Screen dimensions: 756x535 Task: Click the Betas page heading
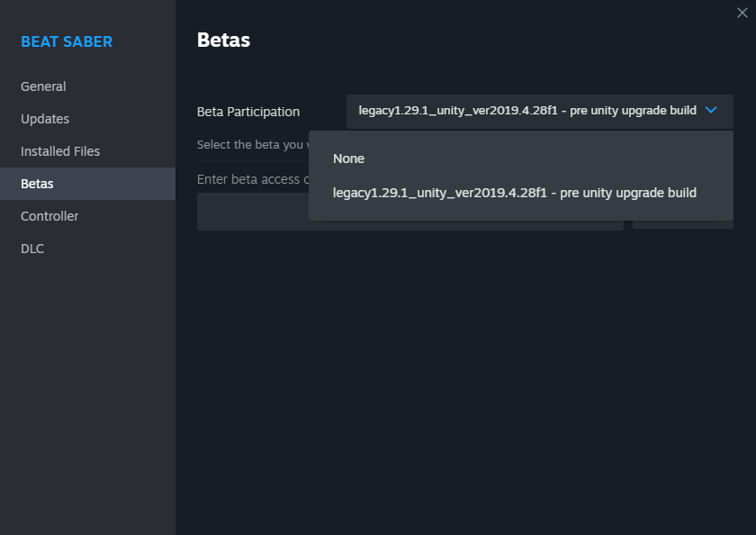223,40
